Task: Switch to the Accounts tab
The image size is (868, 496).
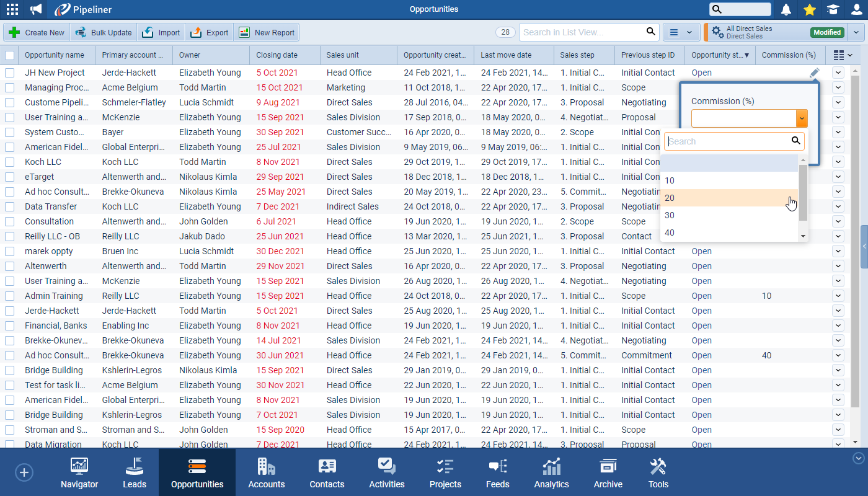Action: coord(266,472)
